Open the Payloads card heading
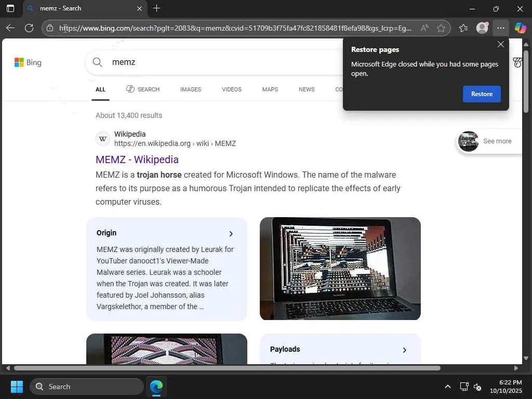This screenshot has height=399, width=532. 285,349
